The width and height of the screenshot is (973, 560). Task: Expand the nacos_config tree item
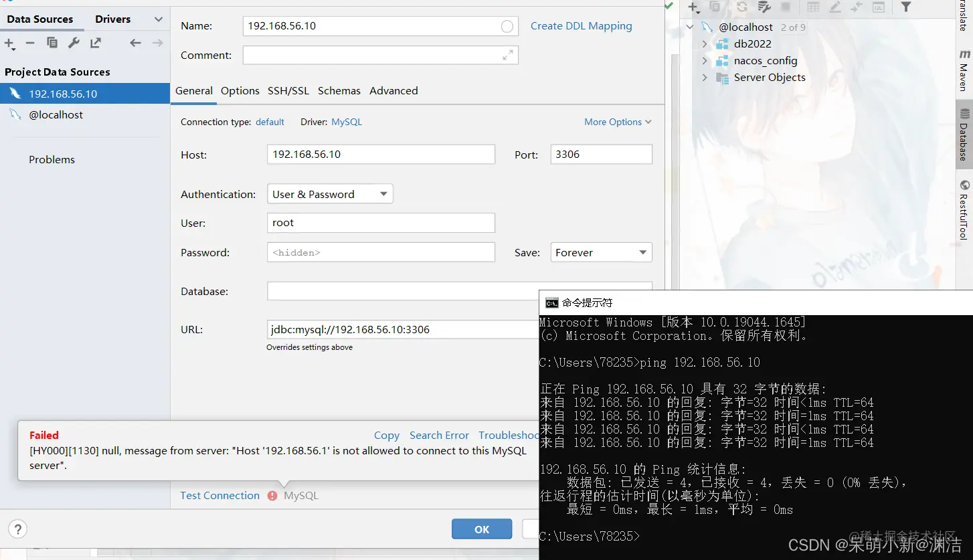tap(705, 60)
